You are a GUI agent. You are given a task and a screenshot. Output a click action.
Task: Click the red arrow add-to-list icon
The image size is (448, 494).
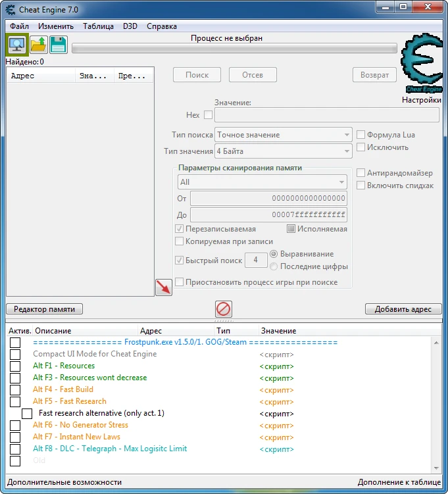click(164, 287)
